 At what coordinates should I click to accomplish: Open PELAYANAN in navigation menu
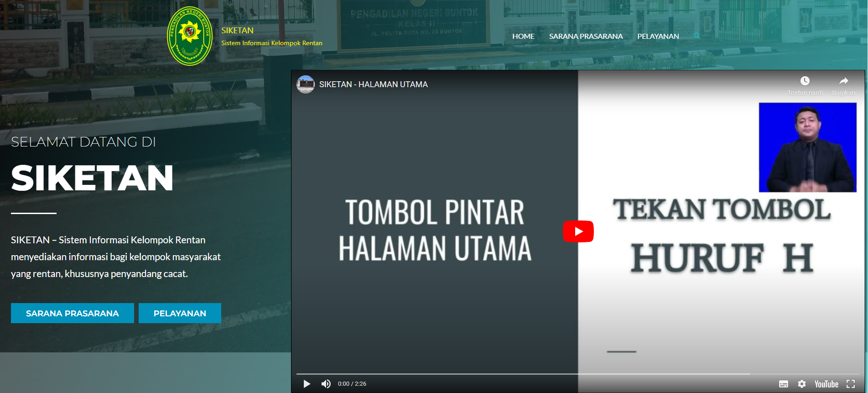point(658,36)
